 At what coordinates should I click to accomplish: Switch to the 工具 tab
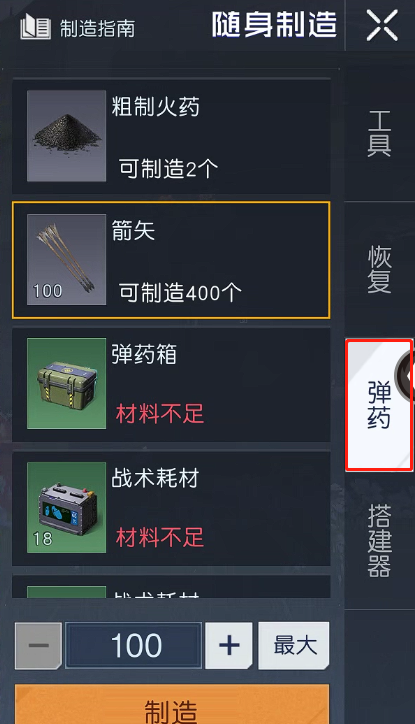379,134
